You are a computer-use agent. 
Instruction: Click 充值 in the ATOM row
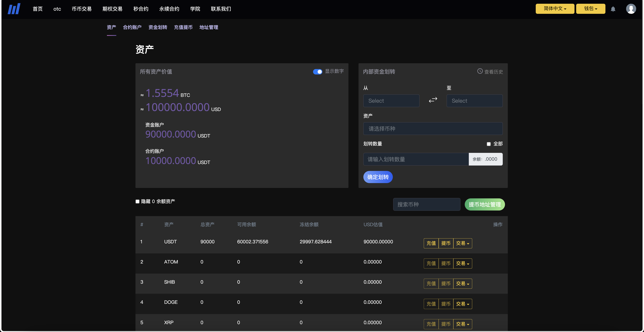tap(431, 263)
